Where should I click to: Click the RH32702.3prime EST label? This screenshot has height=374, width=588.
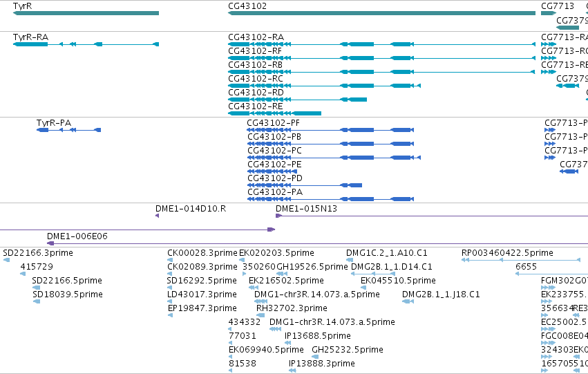(x=292, y=308)
